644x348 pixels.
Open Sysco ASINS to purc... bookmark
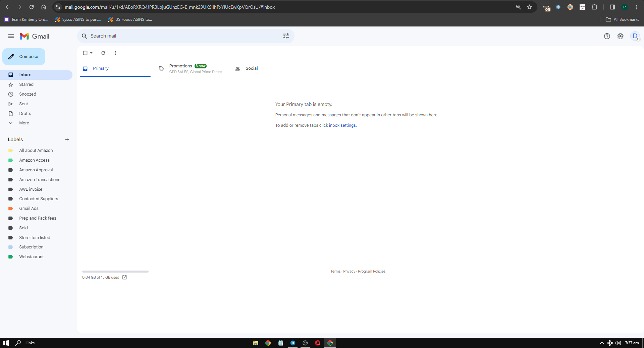tap(78, 19)
